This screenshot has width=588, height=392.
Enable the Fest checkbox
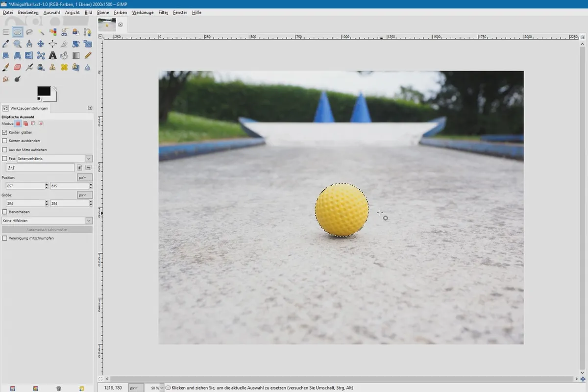tap(5, 158)
